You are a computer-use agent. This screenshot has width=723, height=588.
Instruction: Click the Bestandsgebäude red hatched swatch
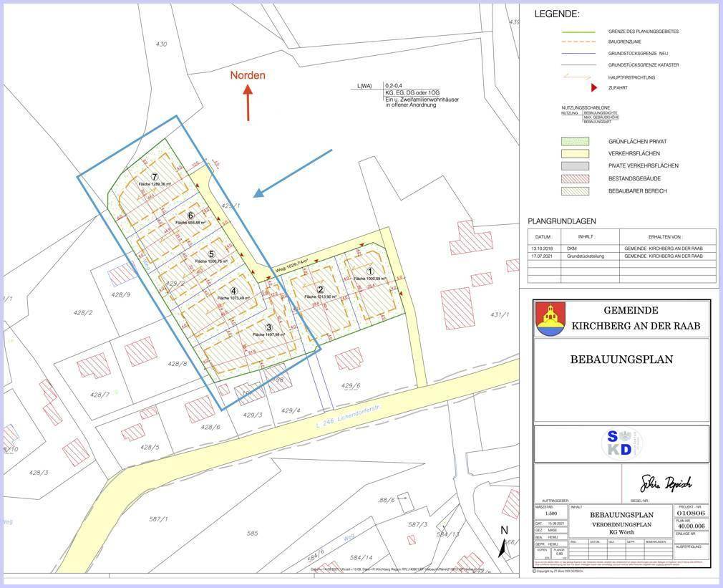pyautogui.click(x=575, y=178)
